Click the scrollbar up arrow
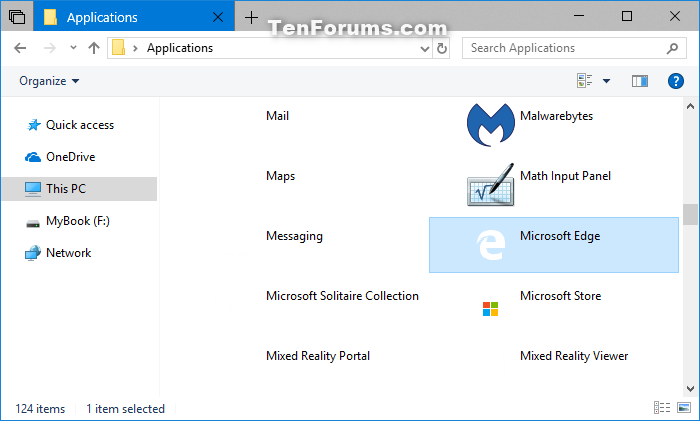This screenshot has width=700, height=421. tap(690, 106)
